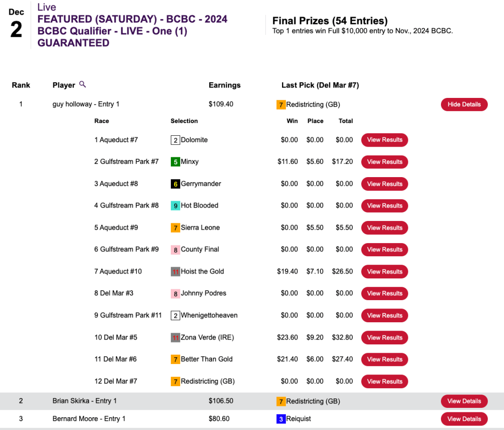Click Reiquist's blue number 3 badge
Image resolution: width=504 pixels, height=430 pixels.
(x=281, y=419)
